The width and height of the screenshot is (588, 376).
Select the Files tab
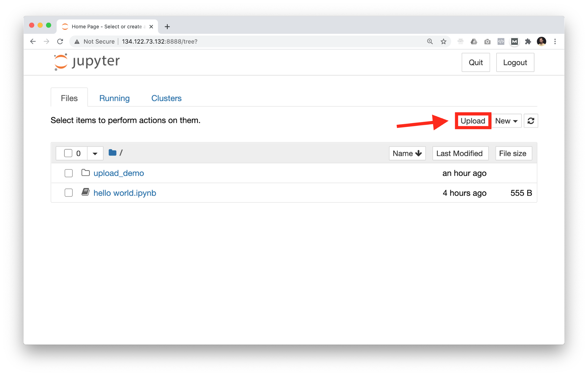click(69, 97)
